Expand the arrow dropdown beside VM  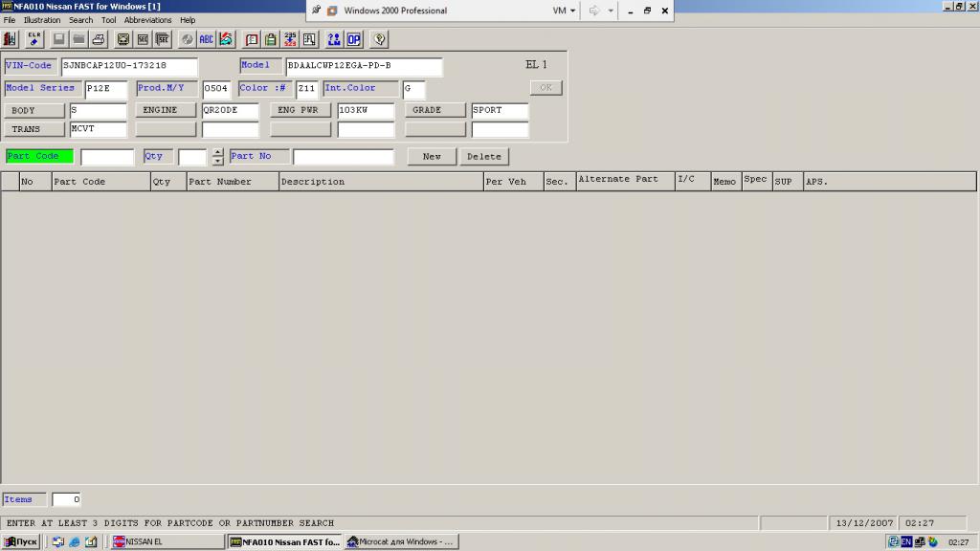(x=611, y=11)
